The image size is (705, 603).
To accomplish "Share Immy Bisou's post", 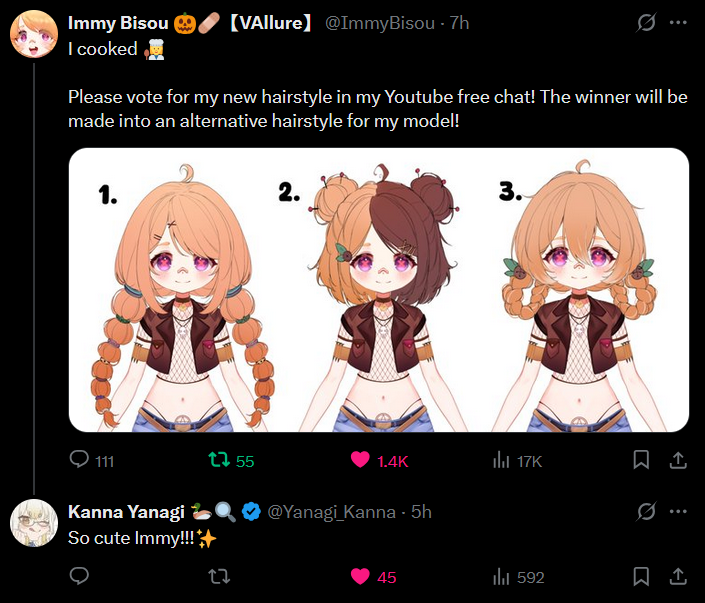I will pos(677,460).
